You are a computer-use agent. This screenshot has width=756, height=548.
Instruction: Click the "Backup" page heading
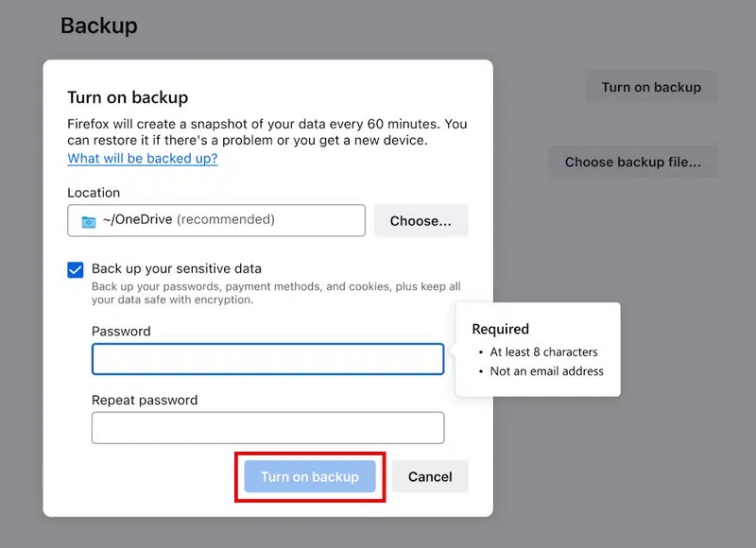(99, 26)
